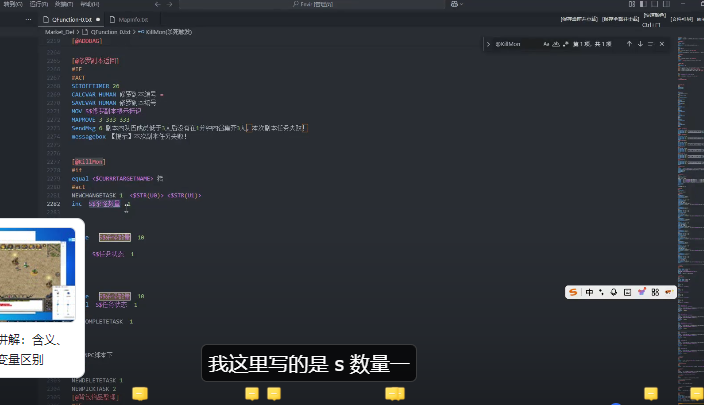Toggle punctuation mode on Sogou toolbar

click(x=601, y=292)
